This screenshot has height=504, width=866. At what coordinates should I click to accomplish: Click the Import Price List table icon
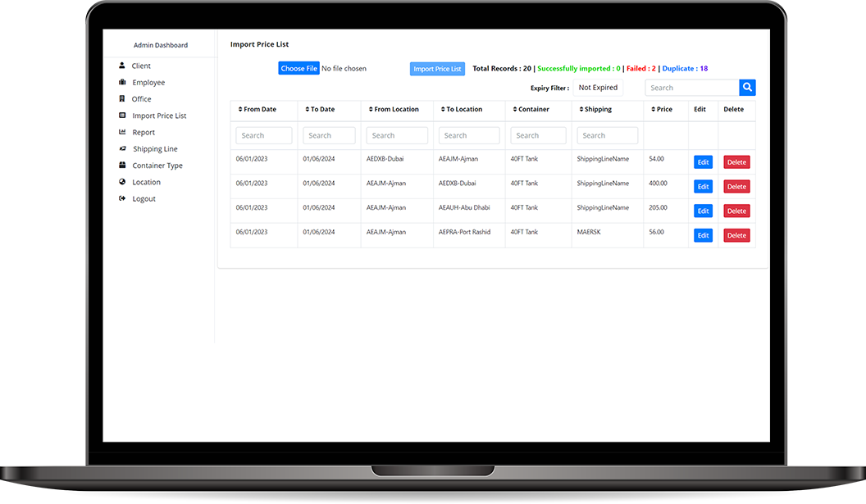(122, 115)
